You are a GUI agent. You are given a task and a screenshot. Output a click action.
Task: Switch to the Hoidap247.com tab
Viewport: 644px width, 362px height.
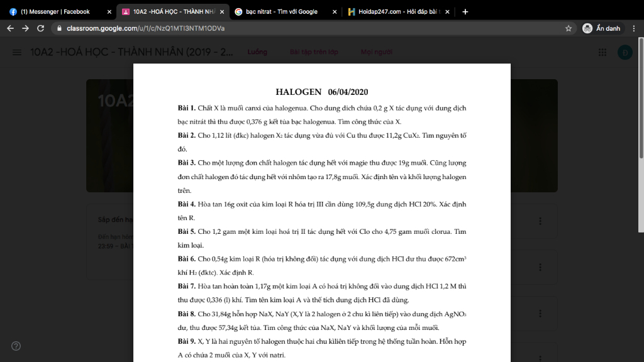(397, 11)
